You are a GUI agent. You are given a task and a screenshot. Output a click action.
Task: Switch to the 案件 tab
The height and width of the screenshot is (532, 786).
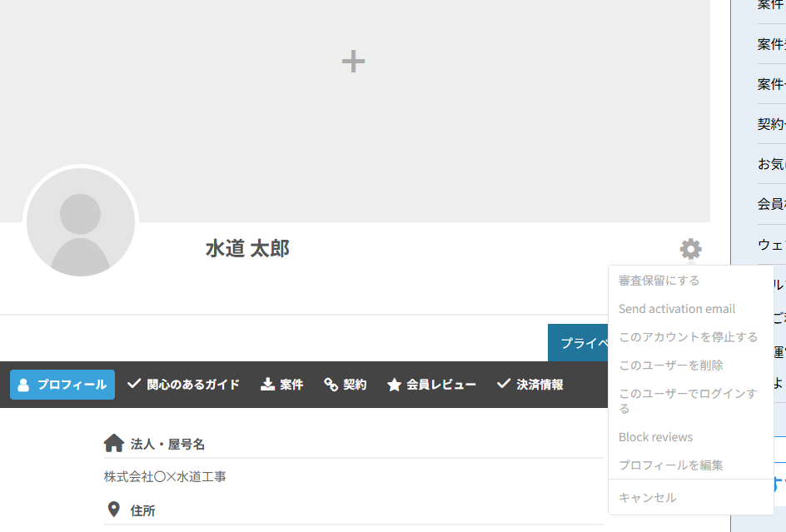(x=281, y=385)
